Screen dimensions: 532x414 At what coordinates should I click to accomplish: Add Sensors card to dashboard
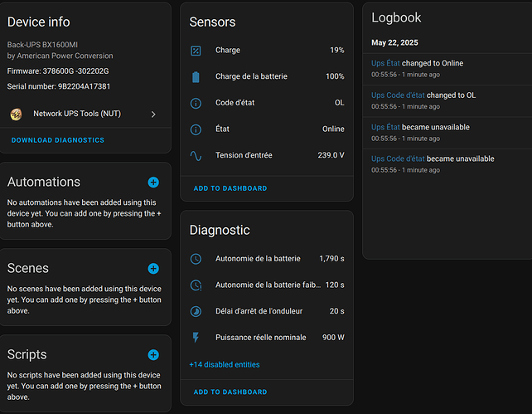pyautogui.click(x=230, y=188)
